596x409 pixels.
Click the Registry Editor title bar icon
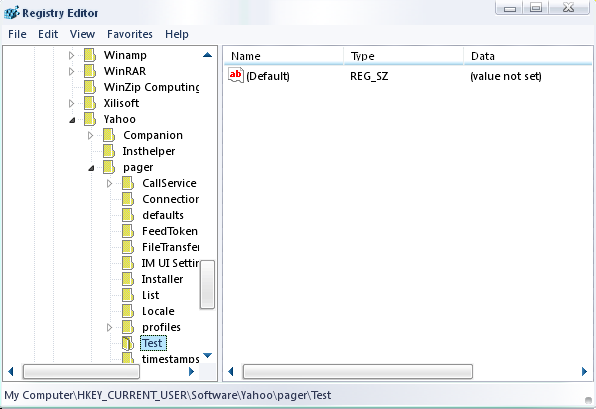(x=11, y=13)
